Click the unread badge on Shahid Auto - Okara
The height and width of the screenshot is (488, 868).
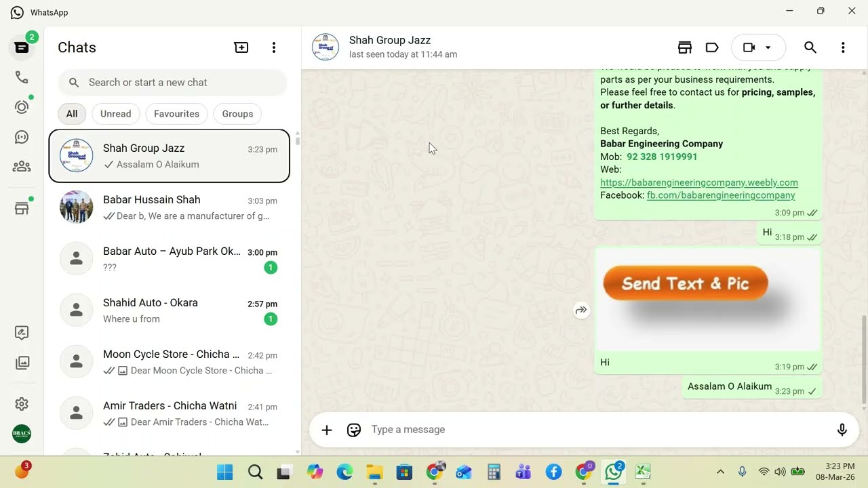[271, 319]
